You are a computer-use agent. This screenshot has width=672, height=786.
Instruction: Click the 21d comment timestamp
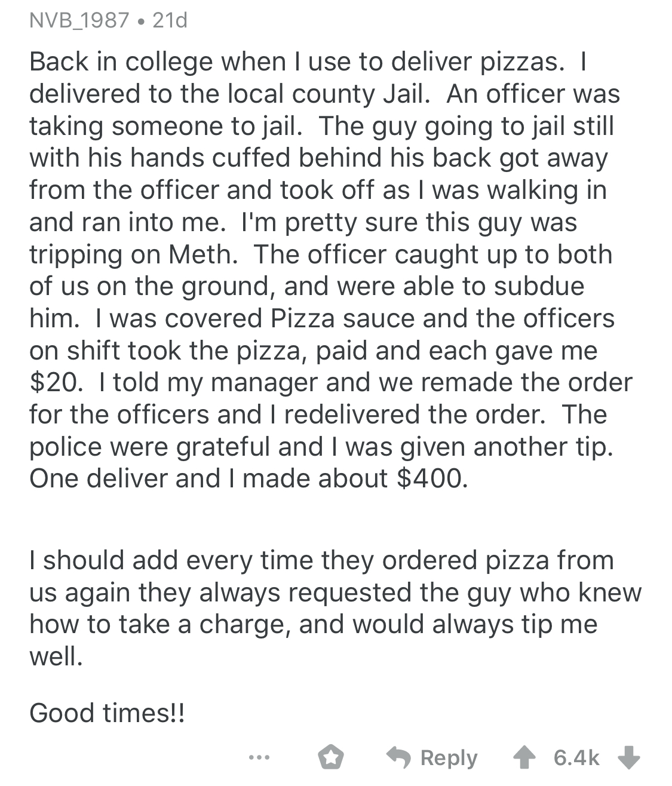point(170,21)
